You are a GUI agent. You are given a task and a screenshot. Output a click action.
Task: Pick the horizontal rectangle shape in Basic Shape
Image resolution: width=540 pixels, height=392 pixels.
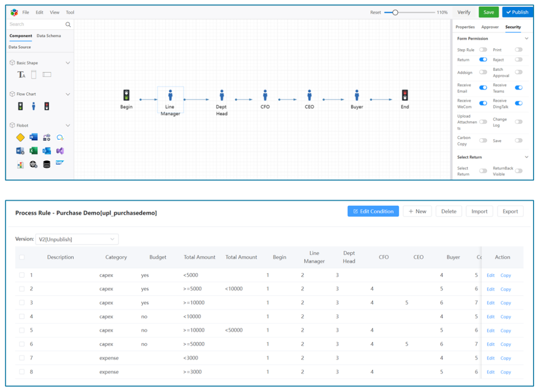[x=47, y=74]
